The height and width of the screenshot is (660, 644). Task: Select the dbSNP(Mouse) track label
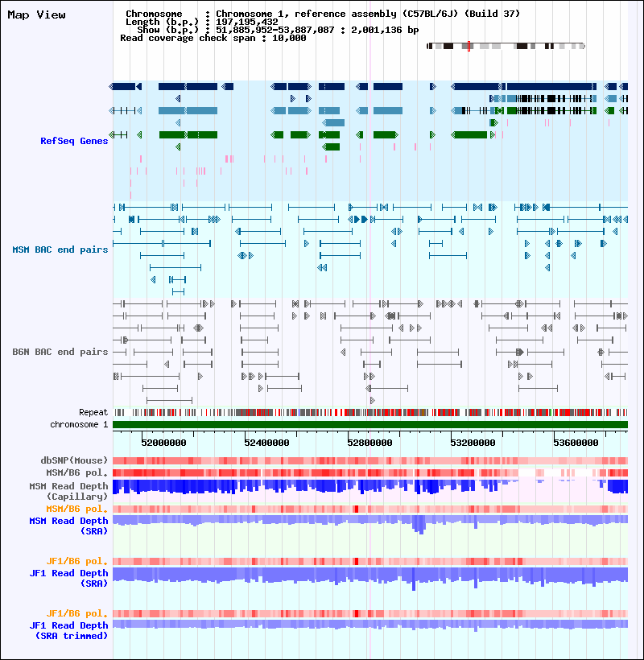point(74,460)
